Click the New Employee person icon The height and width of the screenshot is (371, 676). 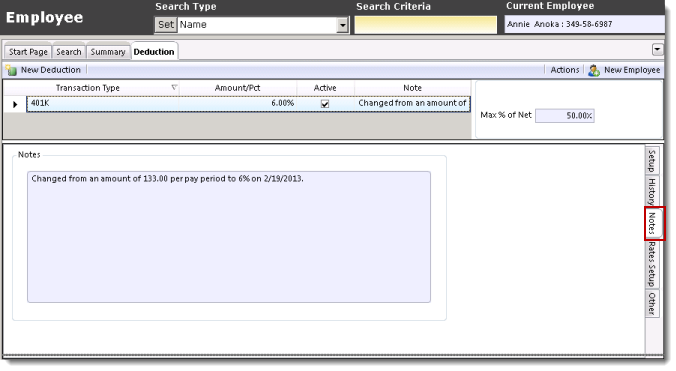tap(594, 70)
